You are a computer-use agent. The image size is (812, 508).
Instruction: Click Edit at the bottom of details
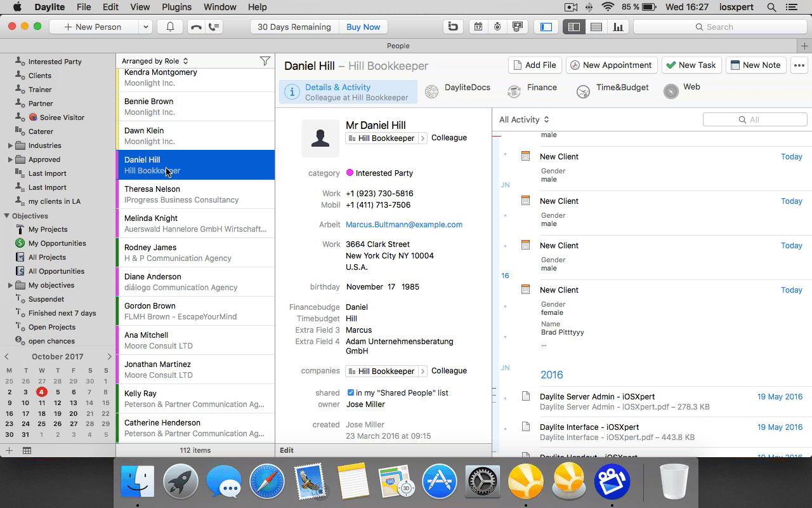(x=287, y=450)
